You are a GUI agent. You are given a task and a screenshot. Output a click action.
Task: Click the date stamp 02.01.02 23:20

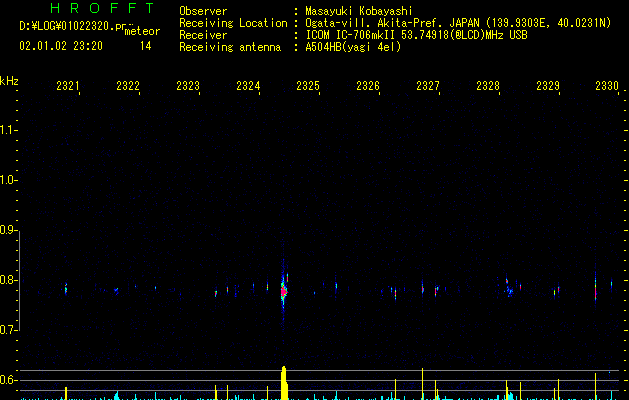pos(61,46)
